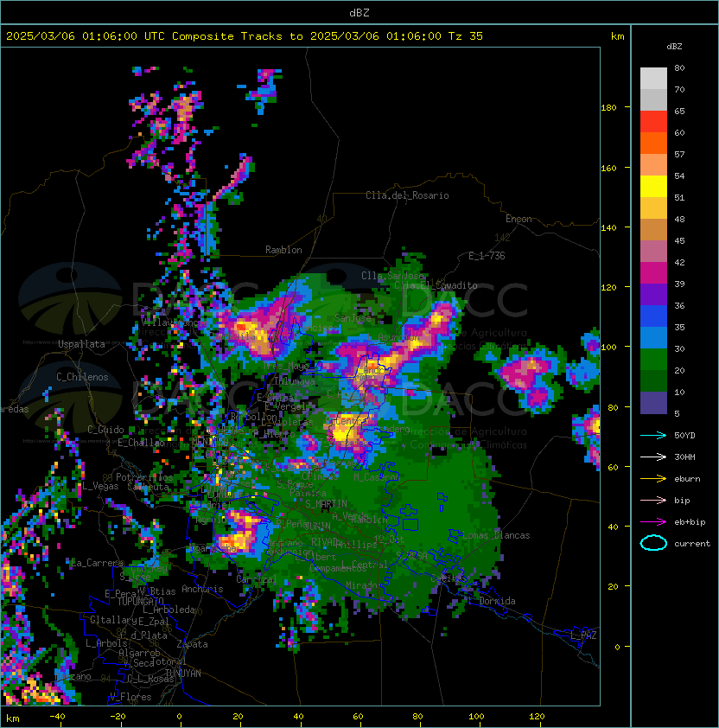Image resolution: width=719 pixels, height=728 pixels.
Task: Select the dark green swatch below 20
Action: pyautogui.click(x=653, y=380)
